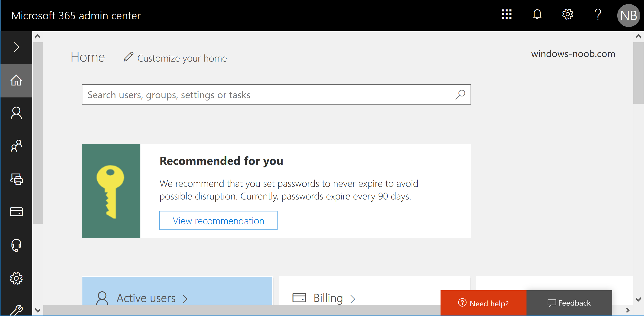The width and height of the screenshot is (644, 316).
Task: Open the NB account avatar
Action: point(628,16)
